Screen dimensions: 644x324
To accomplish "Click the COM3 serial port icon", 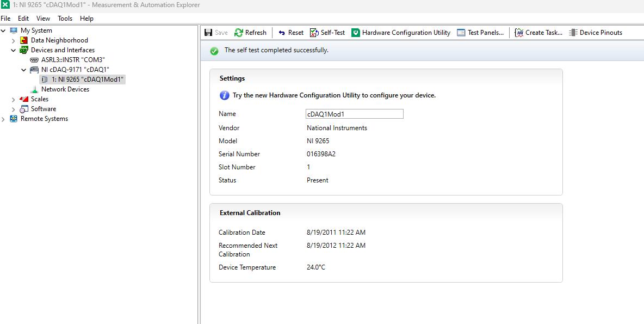I will tap(34, 60).
